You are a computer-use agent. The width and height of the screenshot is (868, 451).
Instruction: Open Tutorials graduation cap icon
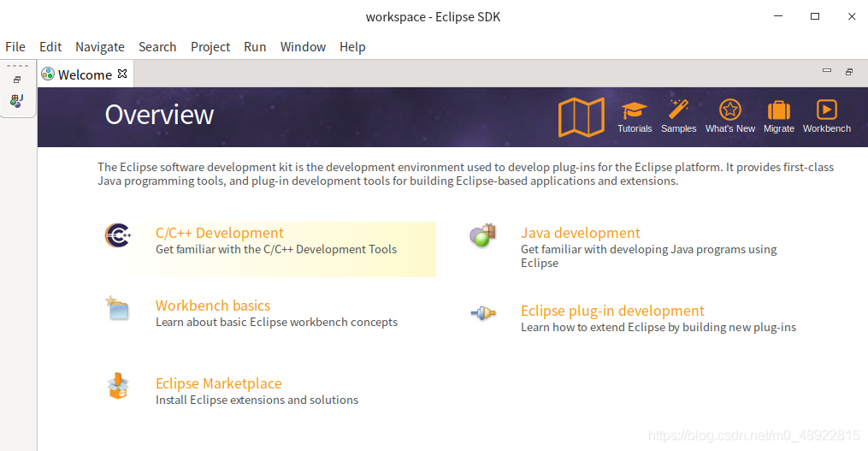[634, 110]
